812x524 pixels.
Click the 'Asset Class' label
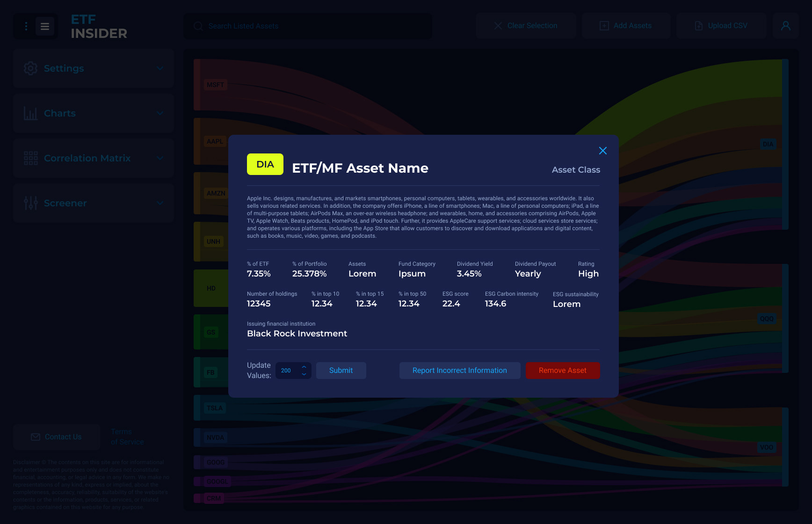pos(576,170)
